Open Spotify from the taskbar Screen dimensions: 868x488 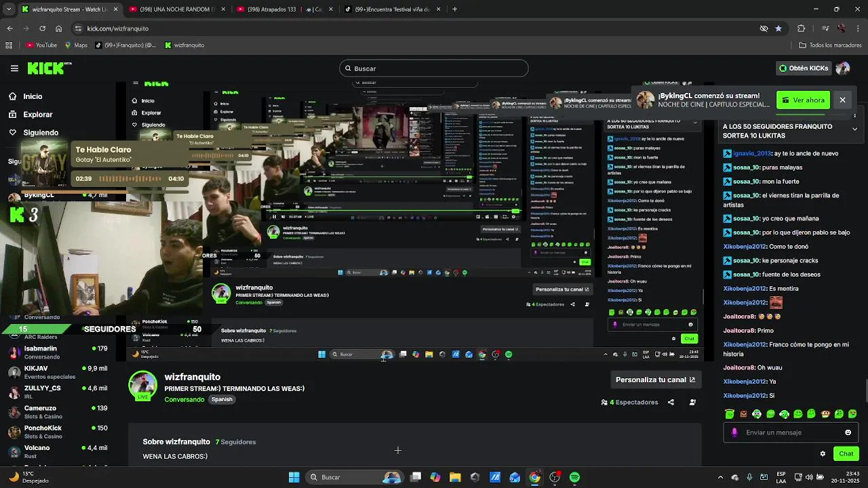click(575, 477)
